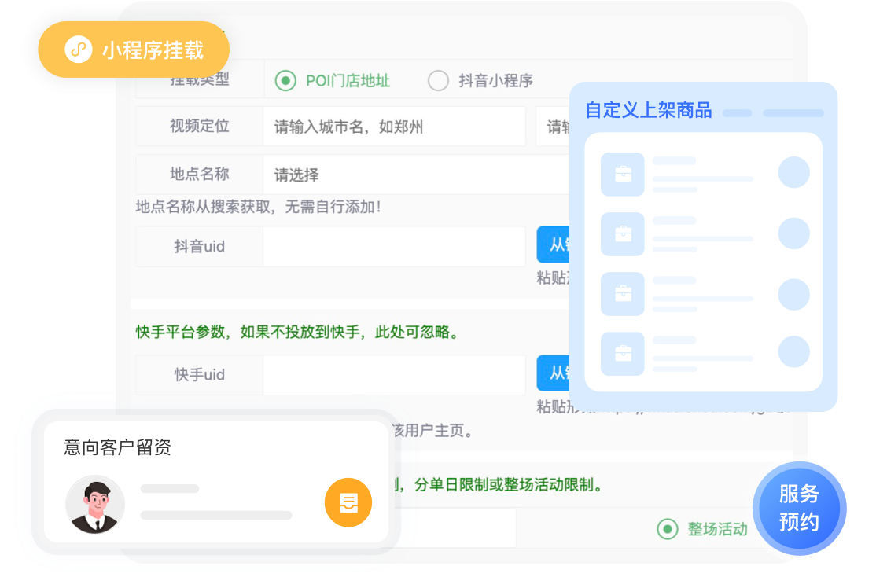Click the 服务预约 round blue button
876x588 pixels.
pos(799,507)
